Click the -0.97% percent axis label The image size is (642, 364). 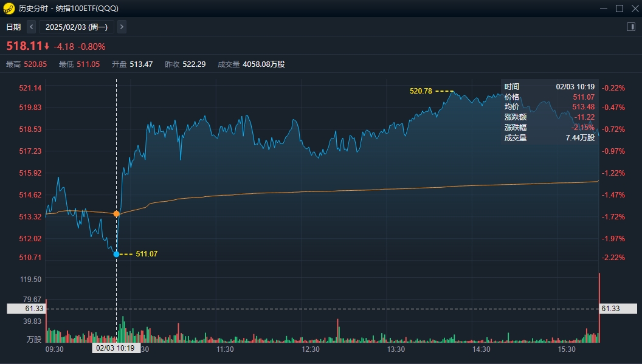613,151
